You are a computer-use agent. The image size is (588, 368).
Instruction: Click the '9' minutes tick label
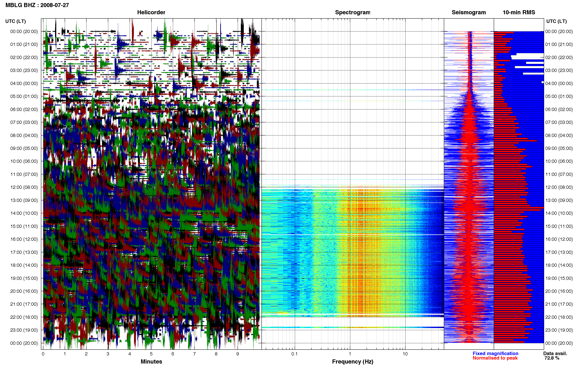[238, 354]
